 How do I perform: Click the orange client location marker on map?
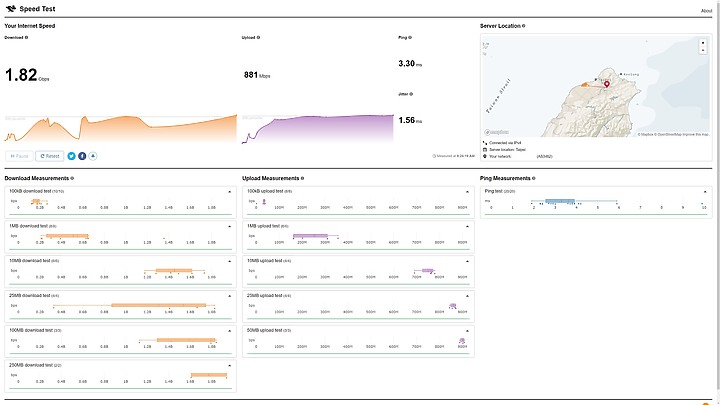585,84
